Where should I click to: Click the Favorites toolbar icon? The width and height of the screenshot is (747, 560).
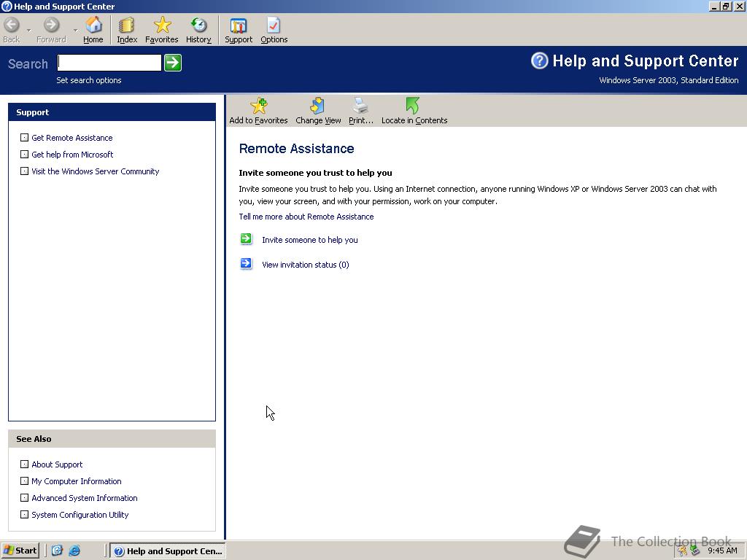point(161,29)
